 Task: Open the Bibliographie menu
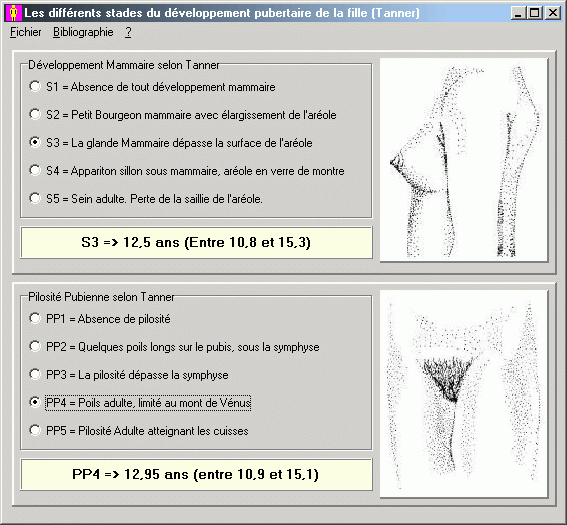pyautogui.click(x=83, y=32)
